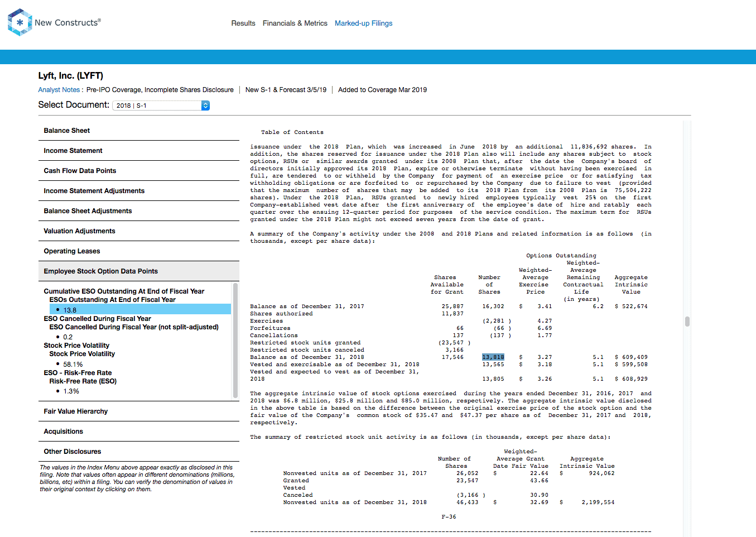The image size is (756, 537).
Task: Click the Lyft, Inc. (LYFT) title
Action: pos(71,76)
